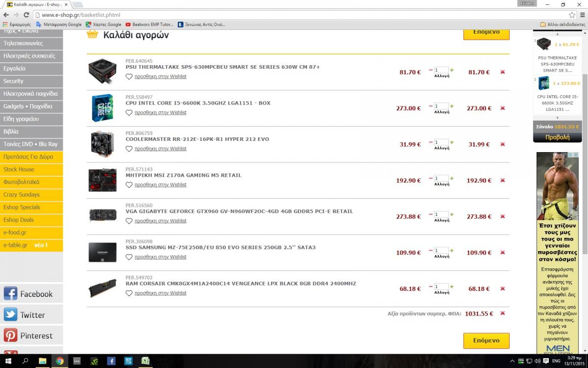Increase quantity of Gigabyte GTX960 card

(452, 214)
